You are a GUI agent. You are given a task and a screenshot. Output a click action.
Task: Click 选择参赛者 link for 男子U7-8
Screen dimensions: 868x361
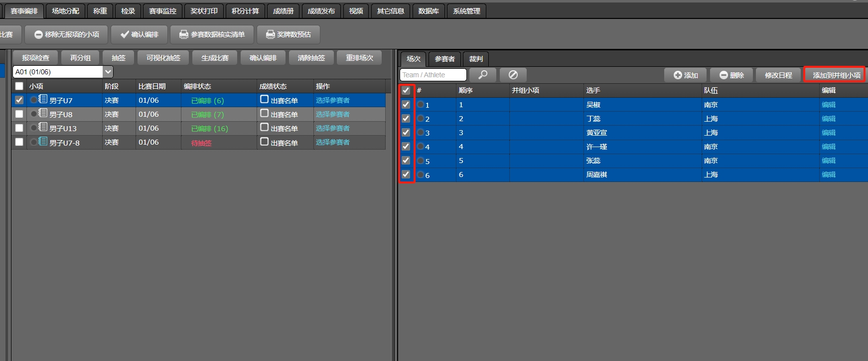(332, 142)
